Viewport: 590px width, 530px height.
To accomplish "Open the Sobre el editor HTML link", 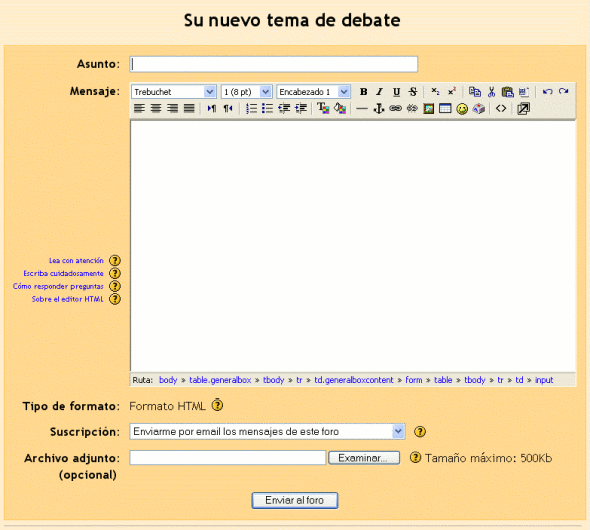I will coord(67,299).
